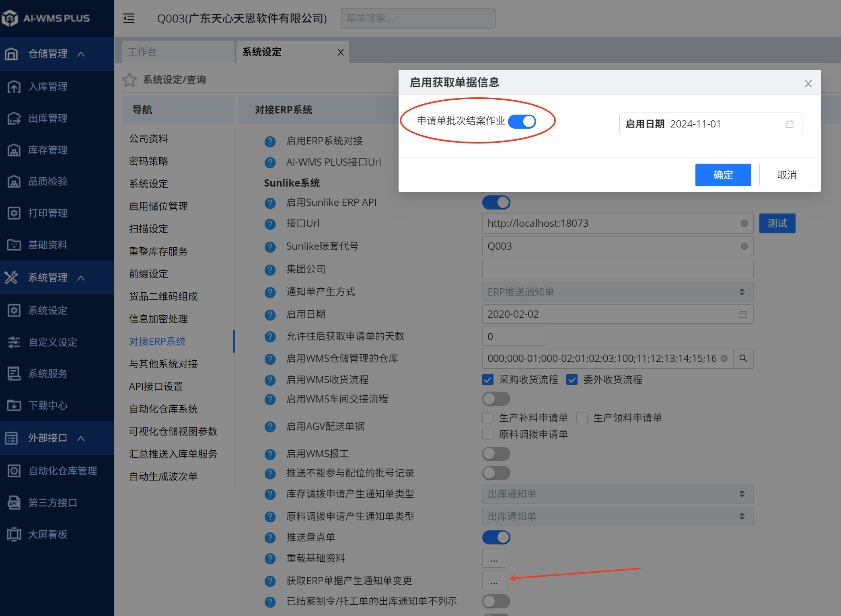The width and height of the screenshot is (841, 616).
Task: Click the 自定义设定 sliders icon
Action: (14, 342)
